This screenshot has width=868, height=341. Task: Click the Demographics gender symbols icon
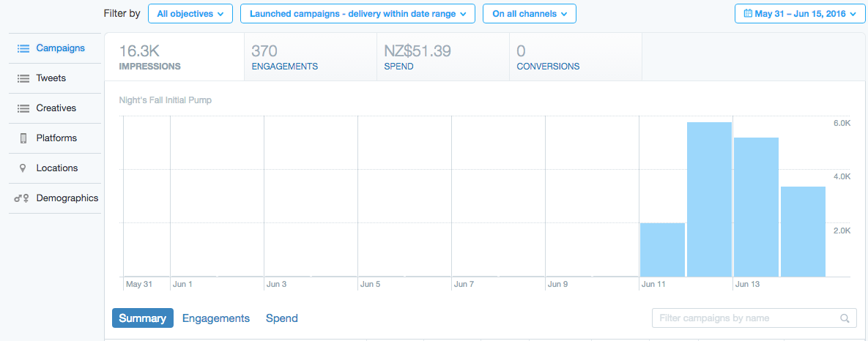pyautogui.click(x=21, y=198)
